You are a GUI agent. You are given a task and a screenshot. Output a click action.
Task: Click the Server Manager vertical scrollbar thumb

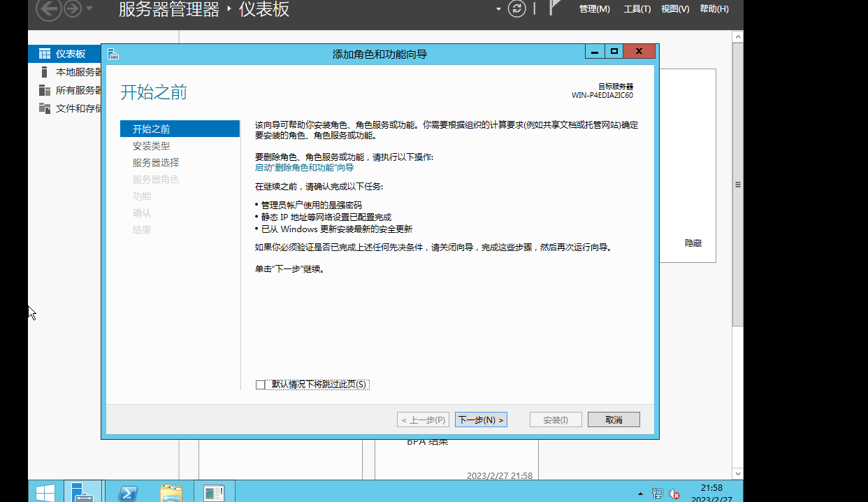pos(737,185)
